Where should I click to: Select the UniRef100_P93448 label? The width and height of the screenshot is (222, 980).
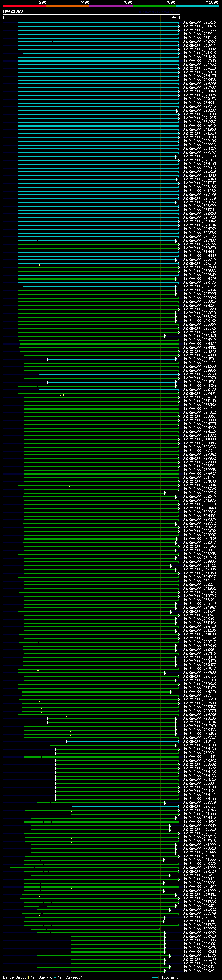[199, 508]
